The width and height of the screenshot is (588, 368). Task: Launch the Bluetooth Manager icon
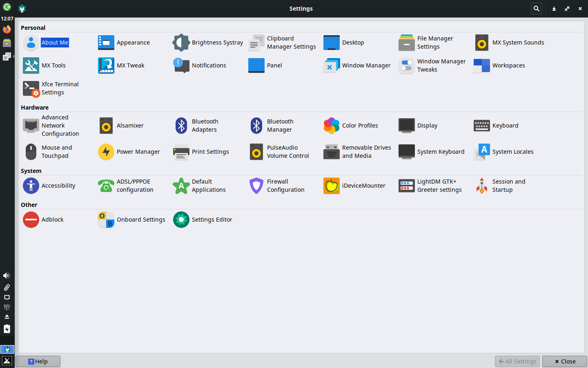(x=256, y=126)
